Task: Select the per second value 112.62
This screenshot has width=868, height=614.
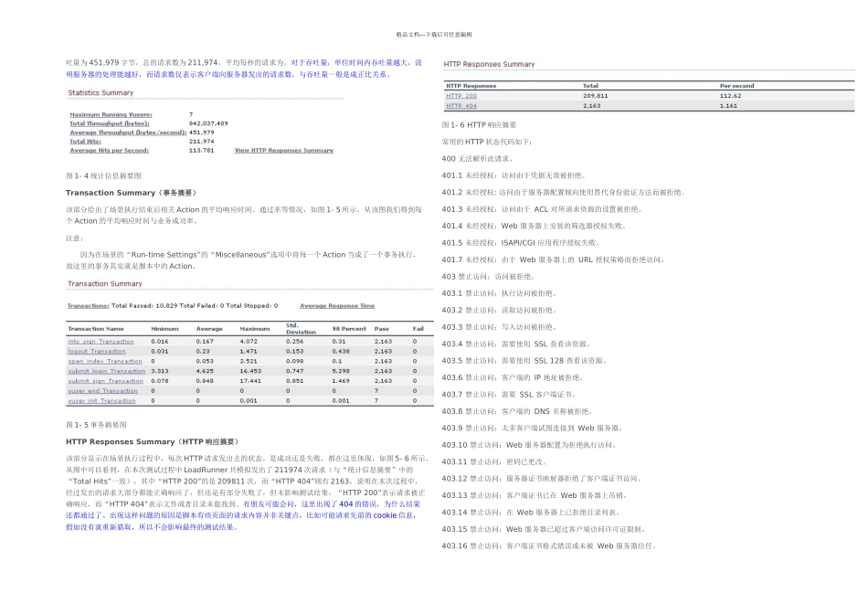Action: (731, 96)
